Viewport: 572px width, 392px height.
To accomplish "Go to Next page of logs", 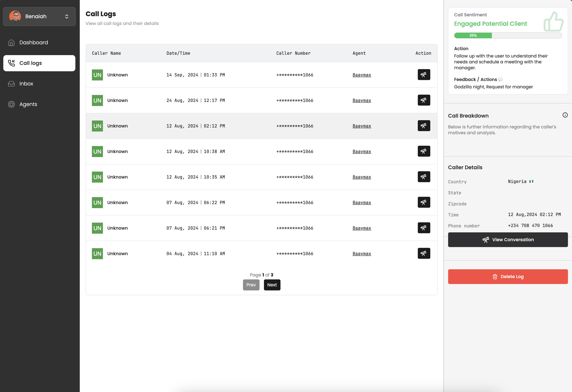I will (x=272, y=285).
